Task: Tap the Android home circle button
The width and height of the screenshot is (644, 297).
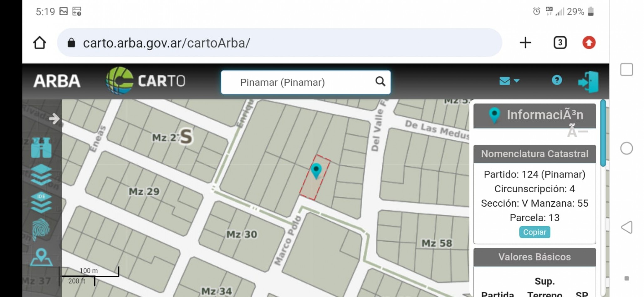Action: [x=626, y=148]
